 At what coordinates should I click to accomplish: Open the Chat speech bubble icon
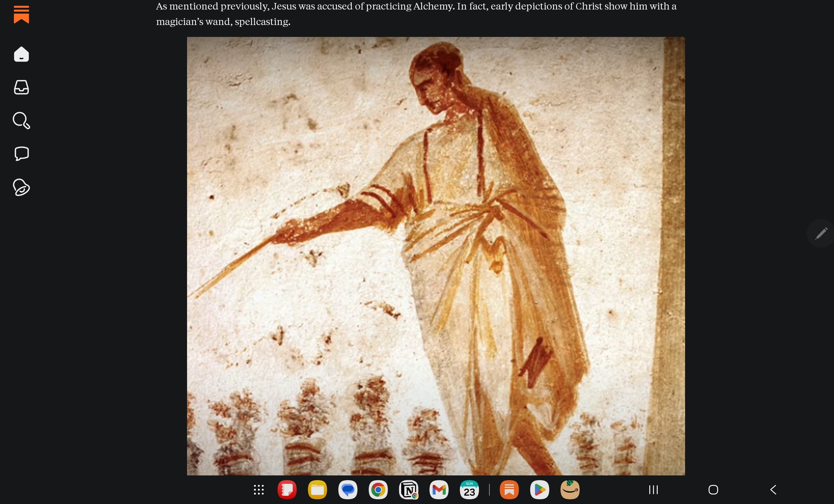[x=22, y=154]
